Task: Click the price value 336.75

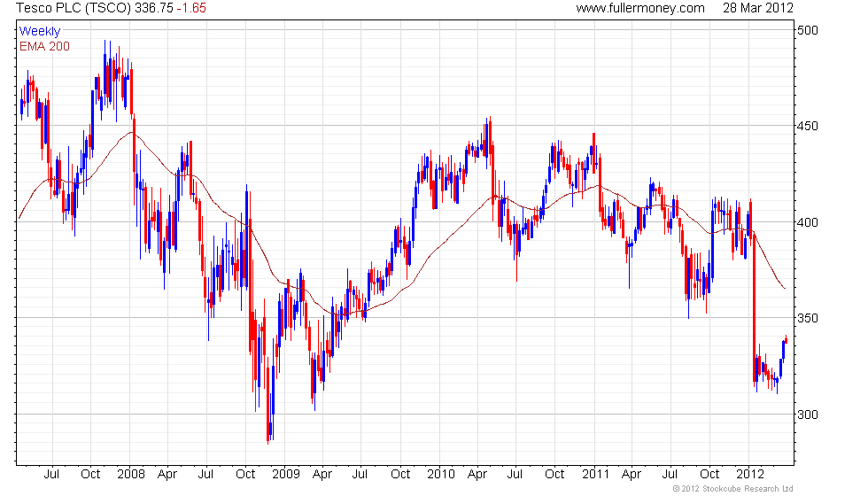Action: tap(154, 8)
